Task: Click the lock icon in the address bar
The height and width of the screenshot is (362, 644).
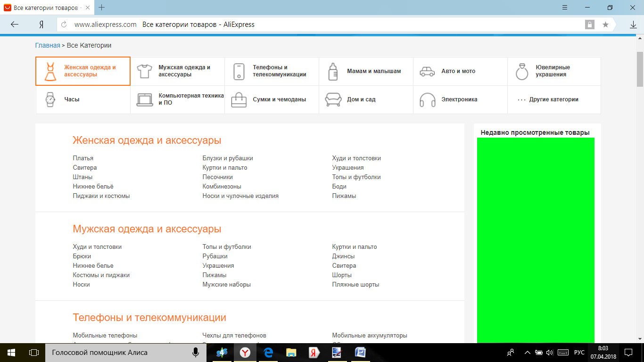Action: click(589, 25)
